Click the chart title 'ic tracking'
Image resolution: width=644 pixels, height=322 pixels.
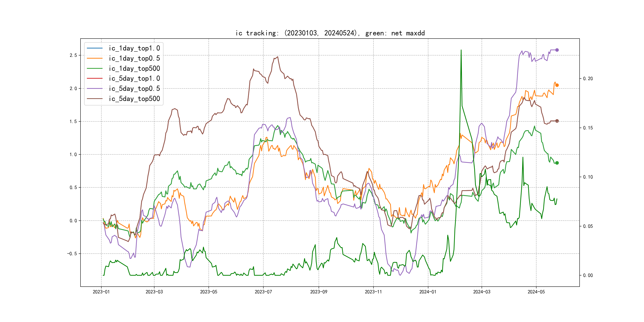pos(330,33)
